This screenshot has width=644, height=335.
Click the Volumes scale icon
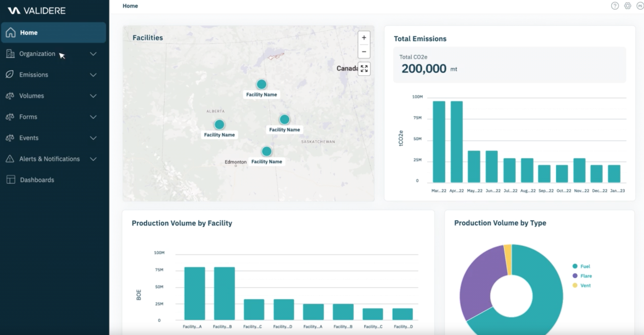[x=10, y=96]
